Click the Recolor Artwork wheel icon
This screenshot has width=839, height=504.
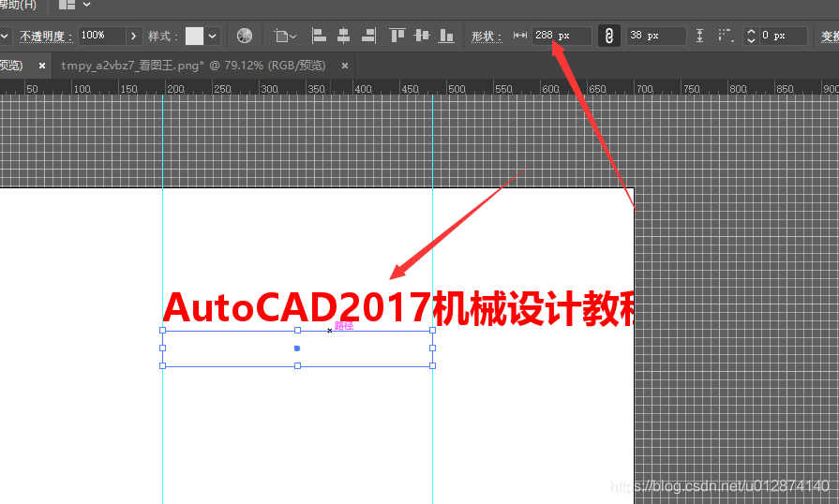click(245, 36)
